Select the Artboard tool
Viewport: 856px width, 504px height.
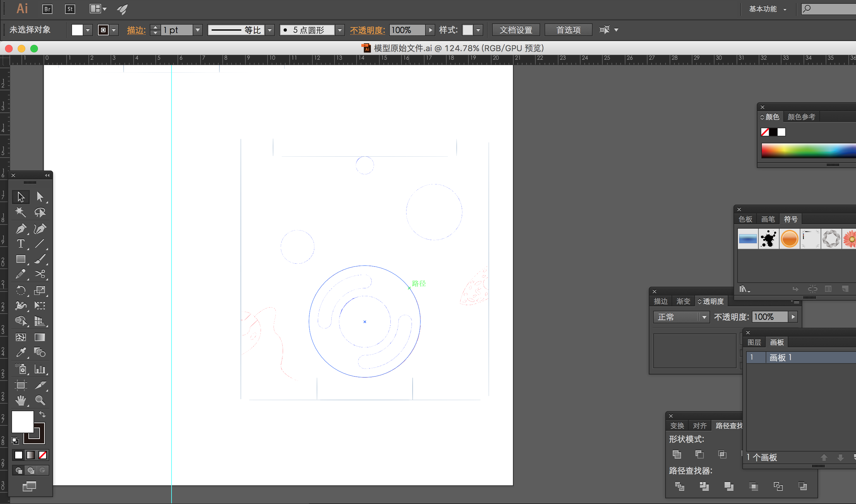pyautogui.click(x=21, y=385)
